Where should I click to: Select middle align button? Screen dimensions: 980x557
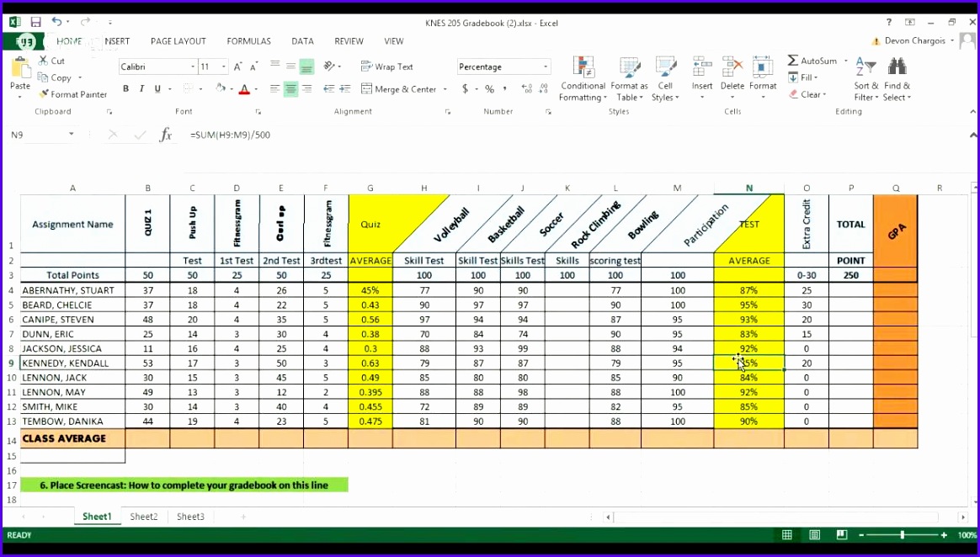[290, 66]
